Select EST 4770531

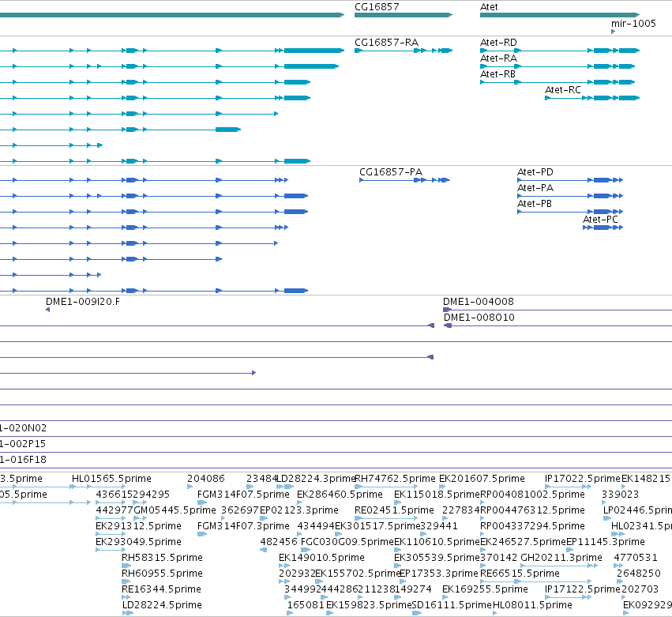[x=635, y=558]
